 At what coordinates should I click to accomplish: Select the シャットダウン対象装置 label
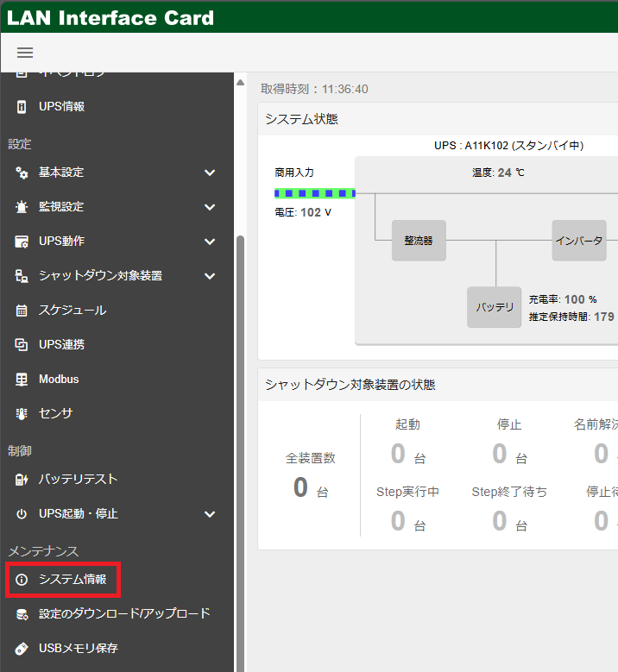pyautogui.click(x=100, y=275)
